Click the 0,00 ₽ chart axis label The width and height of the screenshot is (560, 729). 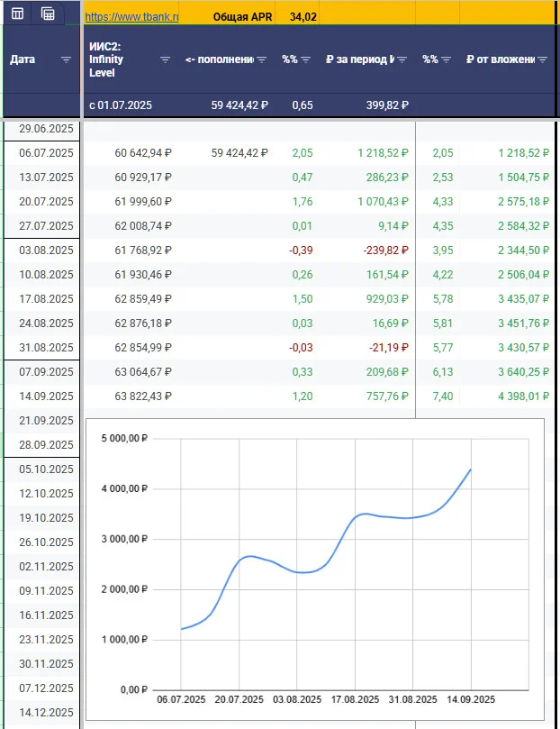pos(134,690)
